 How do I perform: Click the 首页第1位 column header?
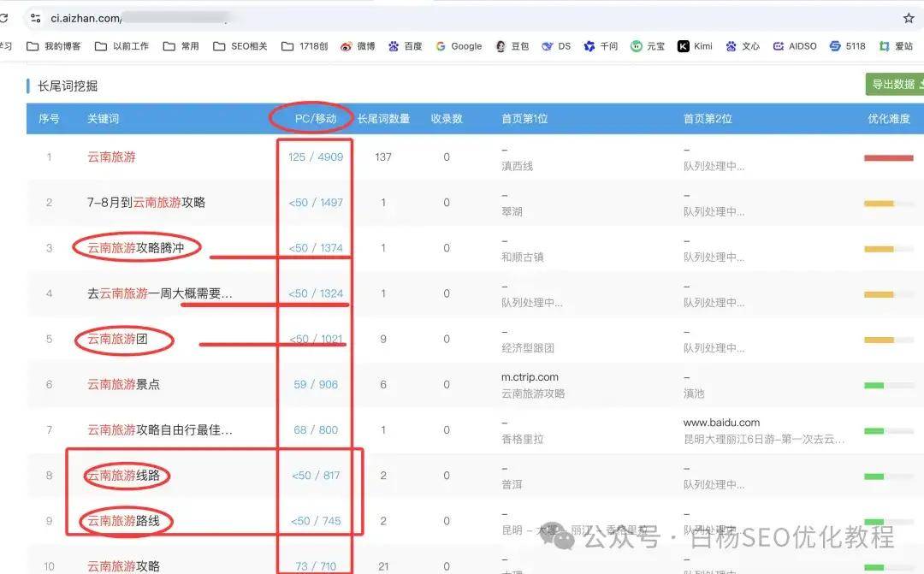pyautogui.click(x=524, y=118)
